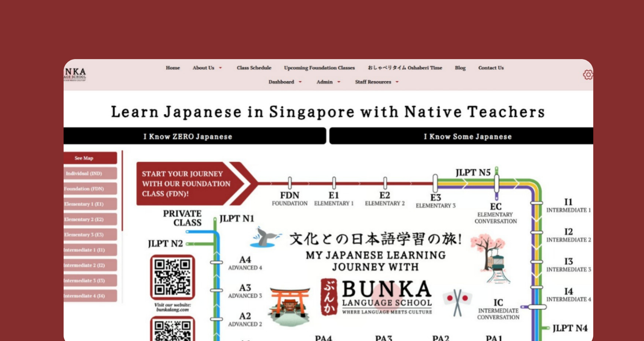Expand the About Us dropdown menu
Image resolution: width=644 pixels, height=341 pixels.
tap(207, 68)
